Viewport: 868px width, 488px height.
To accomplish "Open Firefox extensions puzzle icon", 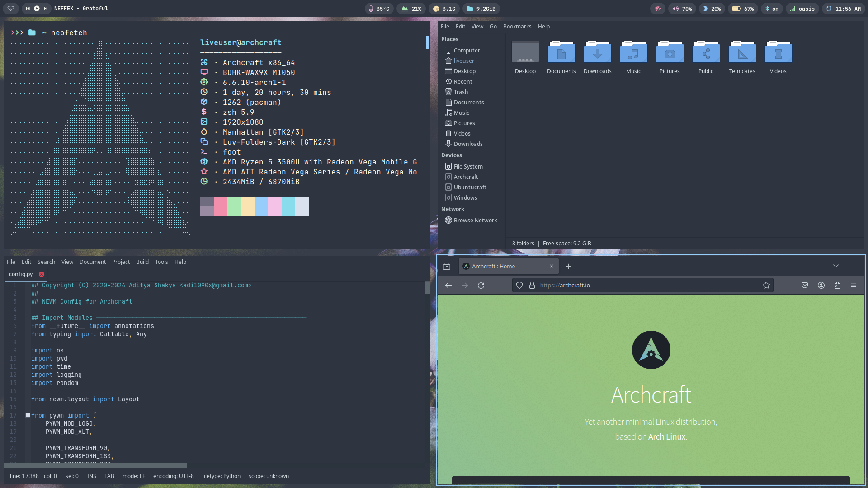I will coord(837,286).
